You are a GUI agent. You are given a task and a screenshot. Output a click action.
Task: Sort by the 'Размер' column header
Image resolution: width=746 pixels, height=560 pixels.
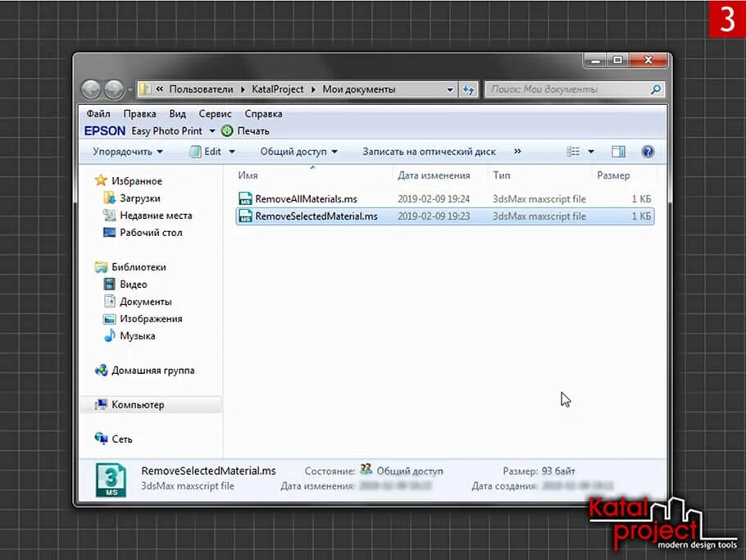tap(613, 175)
